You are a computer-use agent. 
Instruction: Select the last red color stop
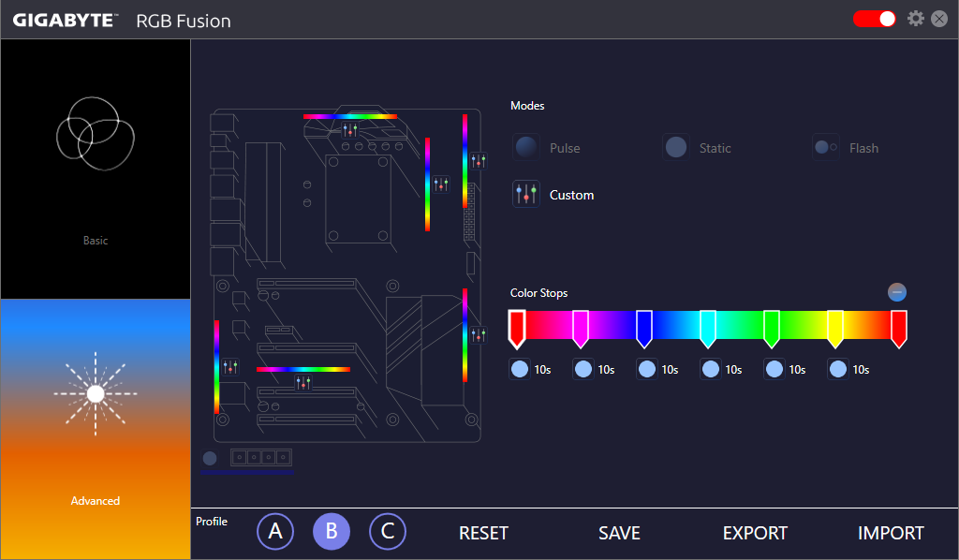898,329
